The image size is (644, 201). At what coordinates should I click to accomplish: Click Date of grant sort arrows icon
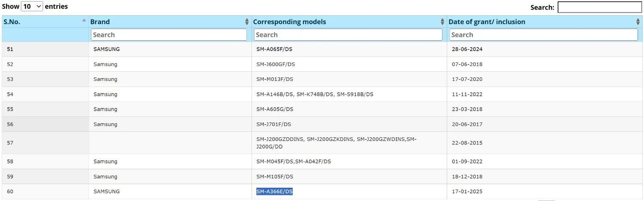[x=638, y=22]
